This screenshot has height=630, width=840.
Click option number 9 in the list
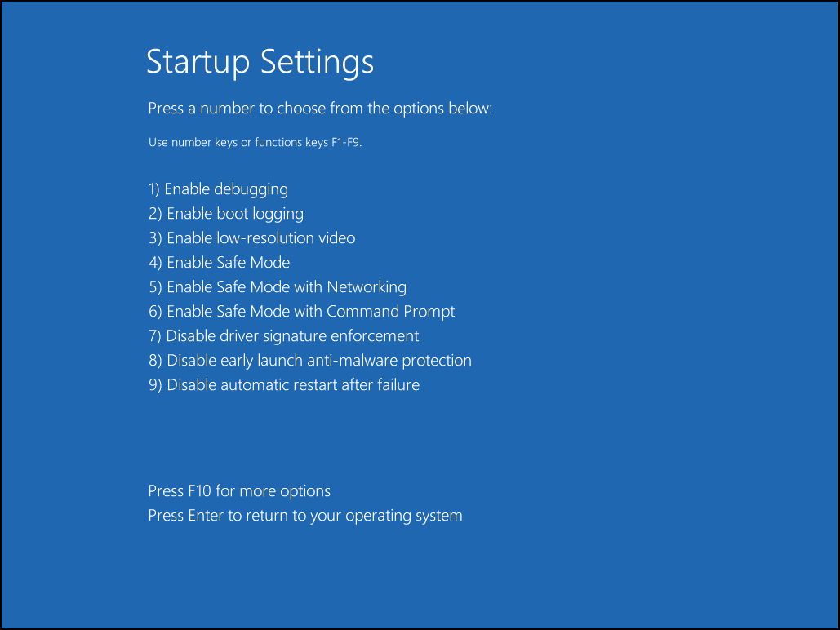tap(152, 384)
